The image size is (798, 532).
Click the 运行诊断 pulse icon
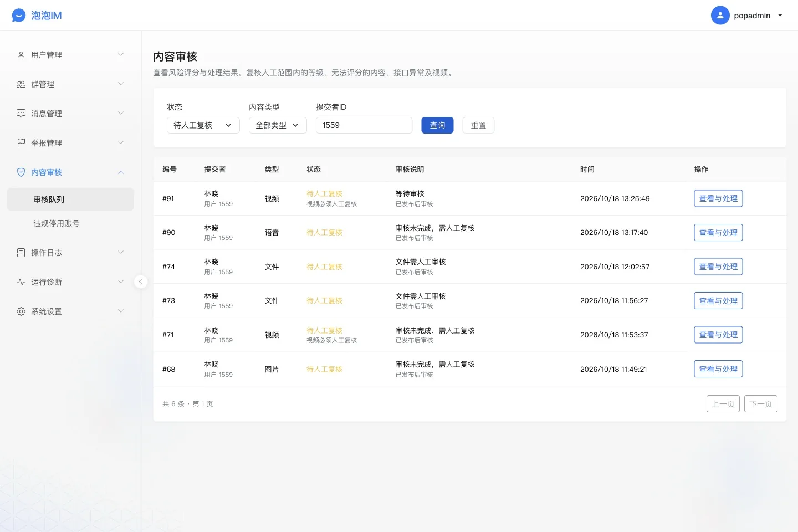[21, 282]
